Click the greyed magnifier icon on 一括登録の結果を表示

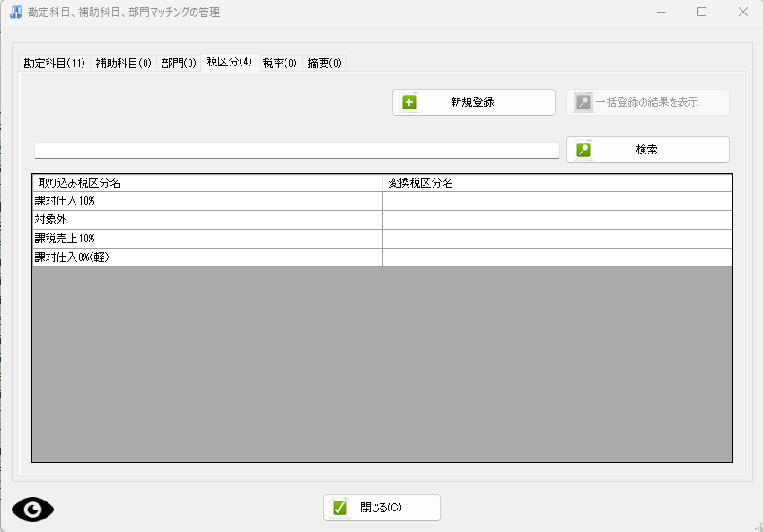(x=583, y=102)
